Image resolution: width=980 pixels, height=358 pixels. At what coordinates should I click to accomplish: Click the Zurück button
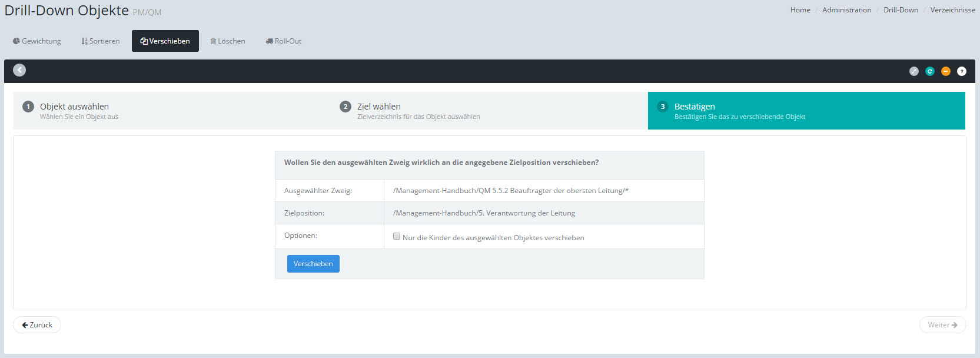click(37, 325)
